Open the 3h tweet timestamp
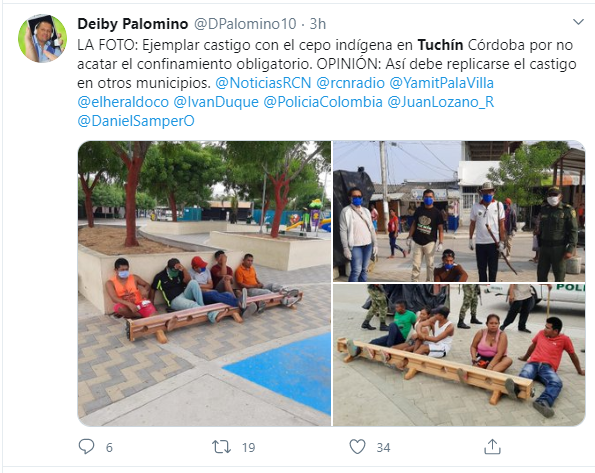The width and height of the screenshot is (595, 473). (318, 24)
